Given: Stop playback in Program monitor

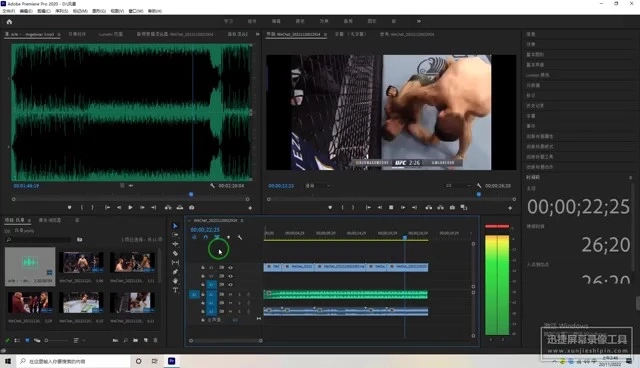Looking at the screenshot, I should [391, 208].
